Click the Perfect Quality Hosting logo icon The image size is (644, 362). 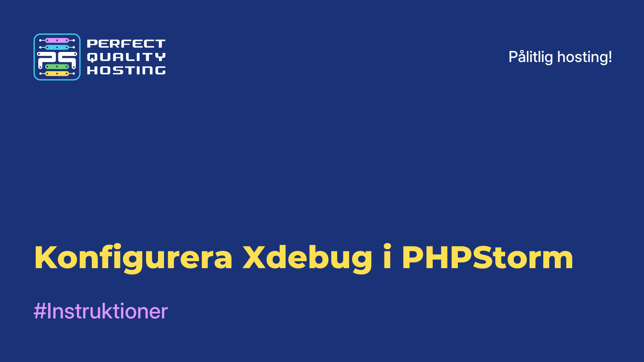click(57, 57)
